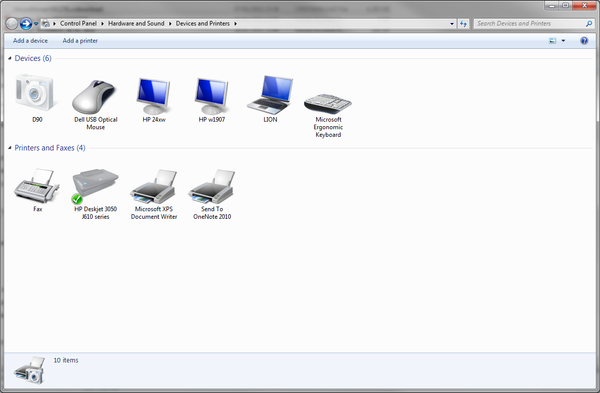Go to Control Panel breadcrumb

78,23
